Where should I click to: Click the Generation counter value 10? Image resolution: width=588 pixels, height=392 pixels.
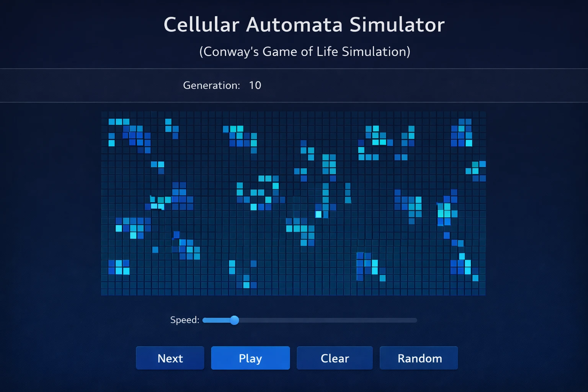(x=255, y=85)
